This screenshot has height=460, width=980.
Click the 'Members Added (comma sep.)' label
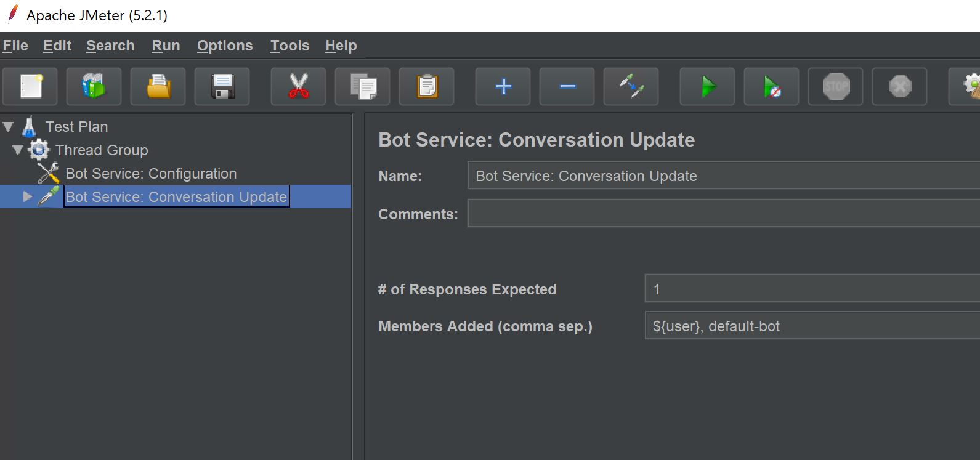[x=485, y=326]
